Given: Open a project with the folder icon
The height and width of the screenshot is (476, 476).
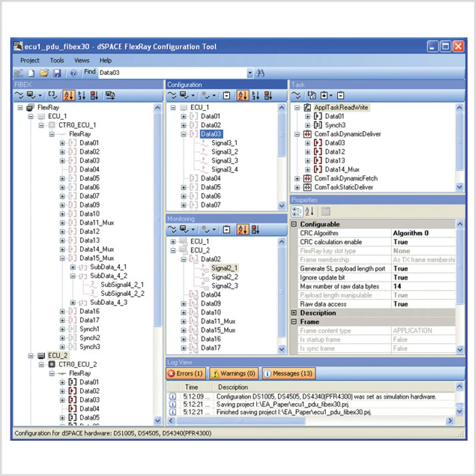Looking at the screenshot, I should click(x=44, y=73).
